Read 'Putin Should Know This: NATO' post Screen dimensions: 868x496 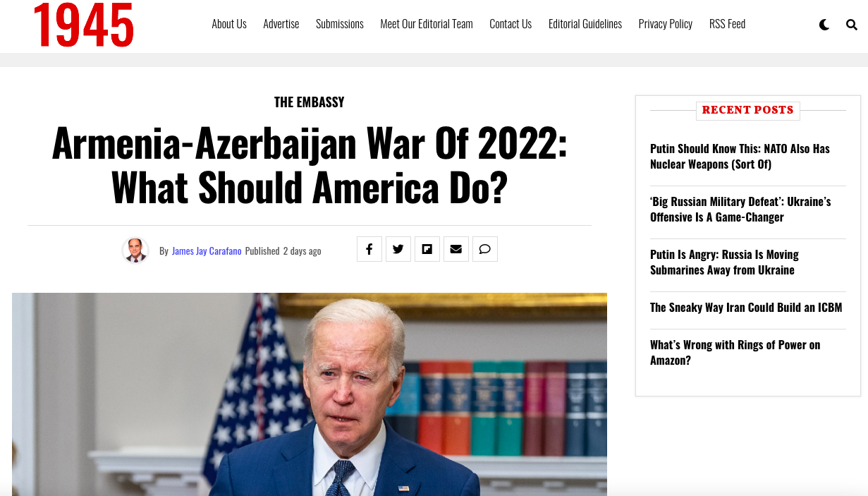tap(740, 157)
